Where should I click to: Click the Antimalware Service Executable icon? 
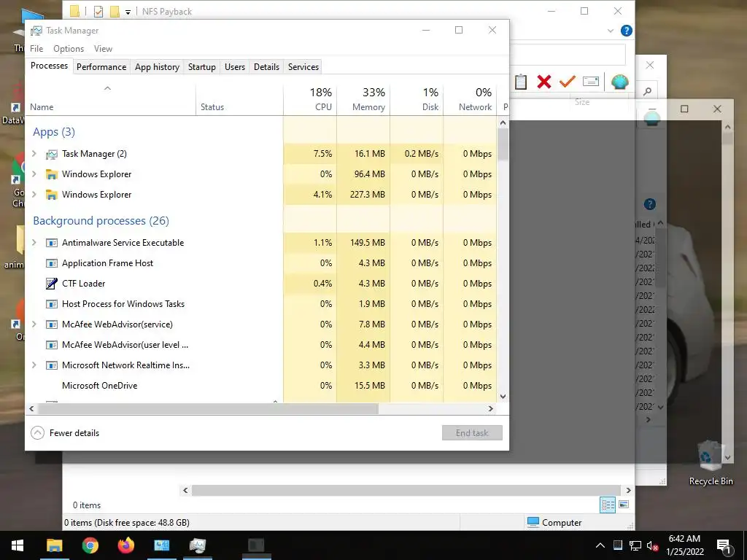[52, 243]
